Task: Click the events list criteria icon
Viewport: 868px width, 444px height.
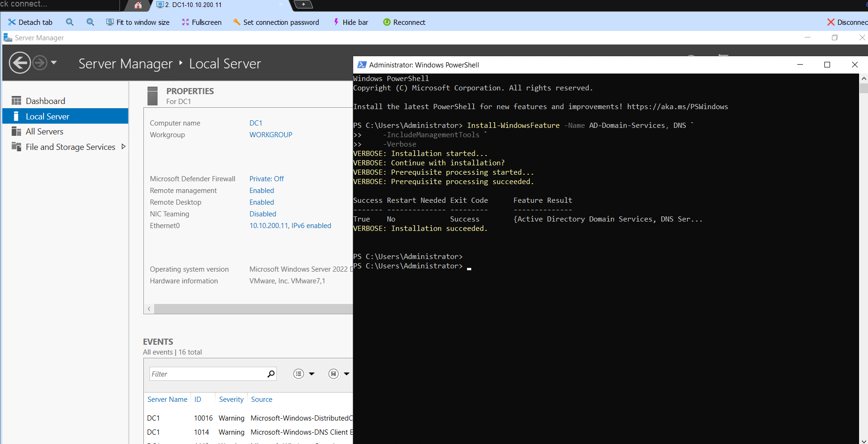Action: point(298,374)
